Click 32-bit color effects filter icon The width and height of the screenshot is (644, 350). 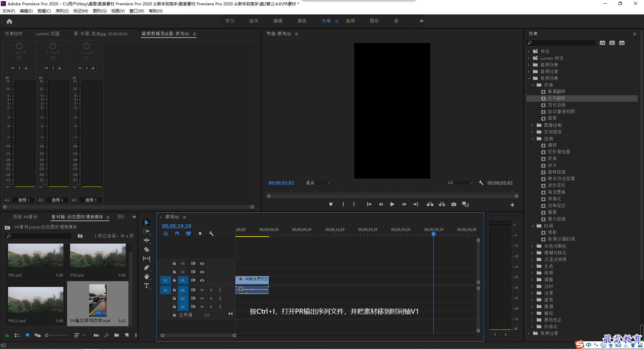[x=612, y=43]
